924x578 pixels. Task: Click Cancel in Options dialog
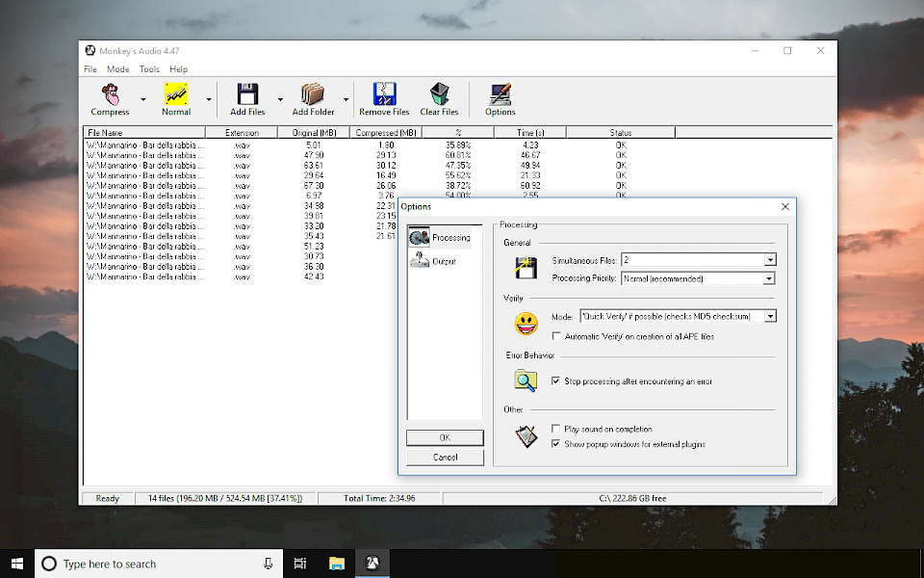point(445,457)
